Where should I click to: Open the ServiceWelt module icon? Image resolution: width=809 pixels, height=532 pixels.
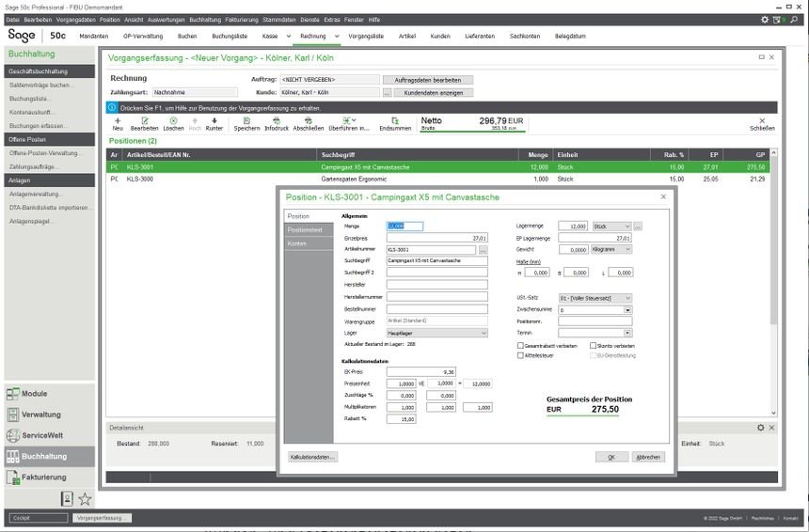14,436
